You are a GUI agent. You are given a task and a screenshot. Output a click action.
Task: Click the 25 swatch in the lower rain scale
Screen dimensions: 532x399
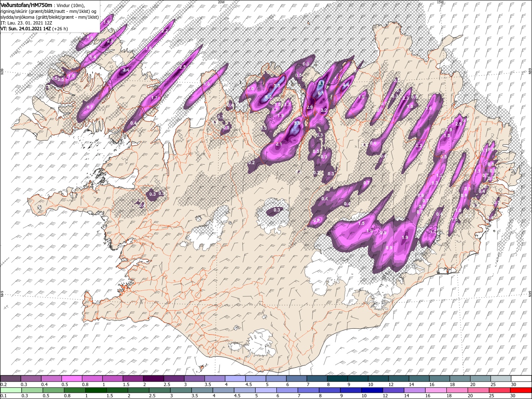[x=499, y=390]
